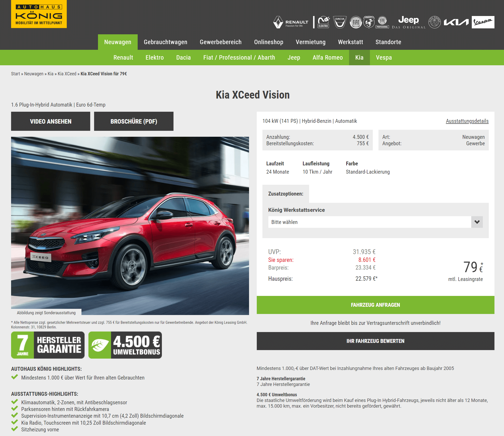Select Jeep in the green submenu
The width and height of the screenshot is (504, 436).
point(294,58)
